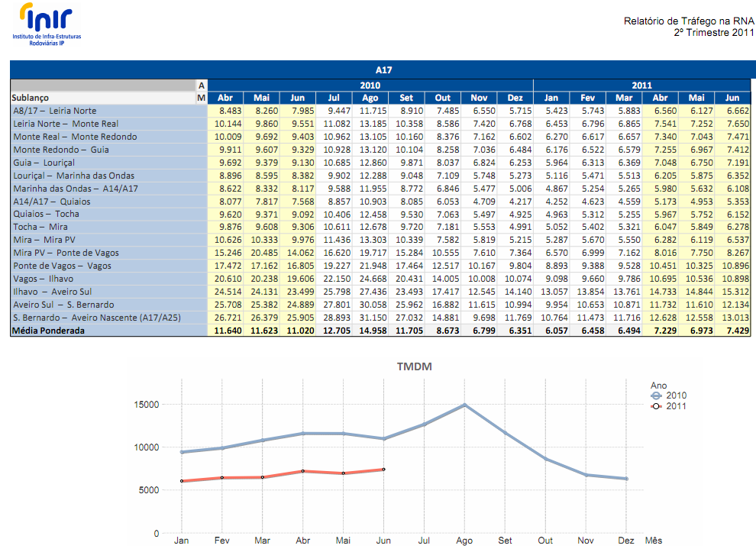This screenshot has height=552, width=756.
Task: Click the 2011 year header above the months
Action: click(x=641, y=86)
